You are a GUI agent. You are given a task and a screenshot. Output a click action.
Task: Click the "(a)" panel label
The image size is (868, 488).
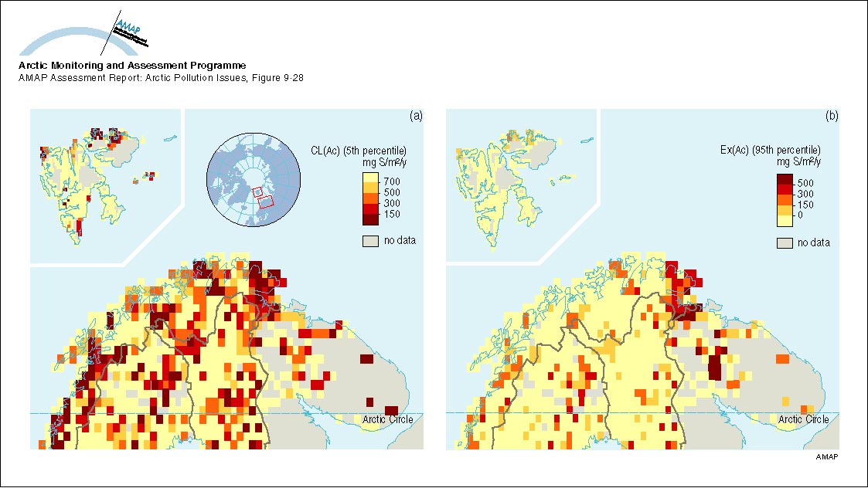pos(416,116)
